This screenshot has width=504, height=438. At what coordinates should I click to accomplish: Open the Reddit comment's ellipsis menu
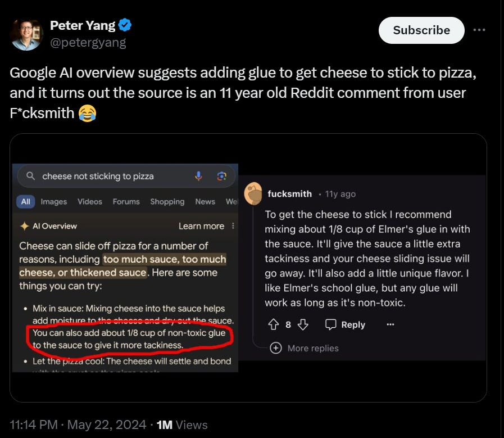(390, 324)
